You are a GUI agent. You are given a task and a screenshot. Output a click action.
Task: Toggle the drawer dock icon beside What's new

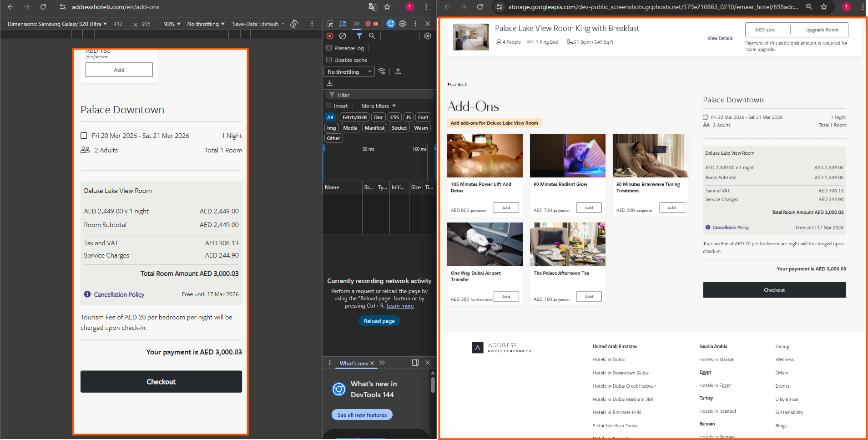(x=415, y=363)
